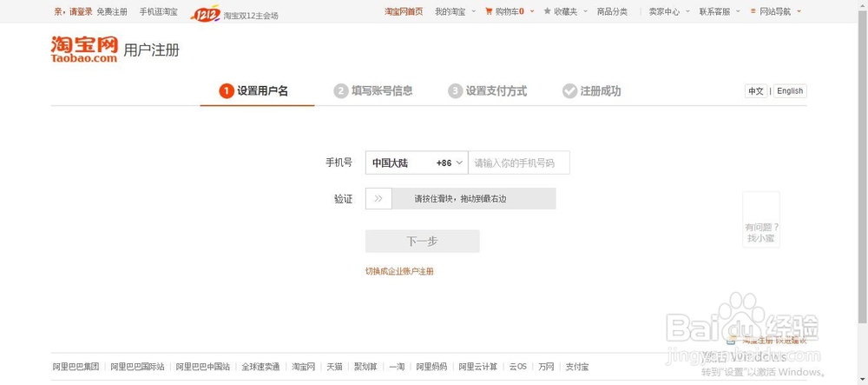Click the slider handle double-arrow
The image size is (868, 385).
[378, 198]
